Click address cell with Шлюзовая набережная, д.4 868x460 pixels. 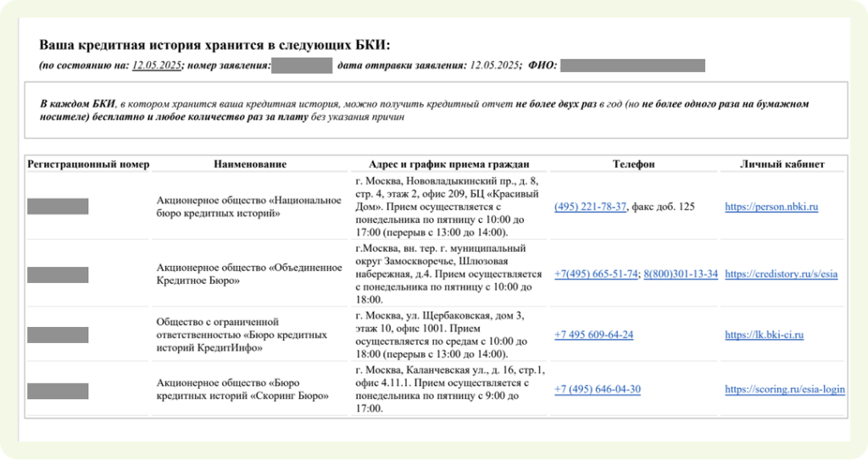click(448, 274)
